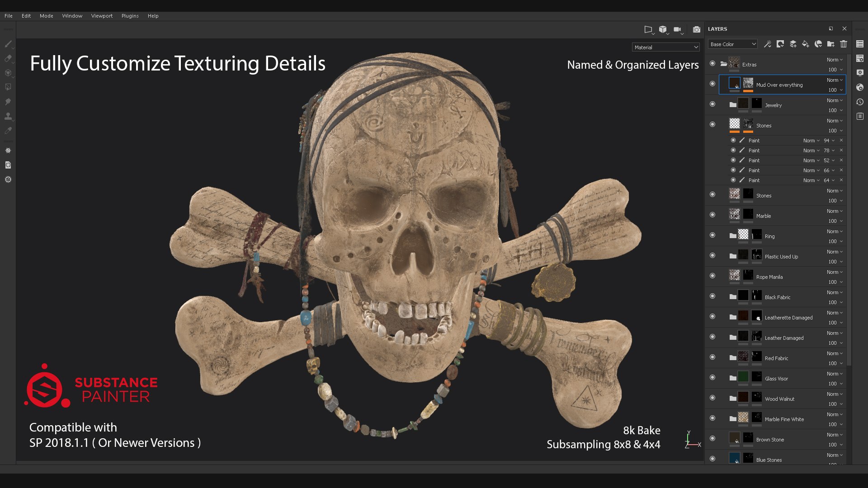Collapse the Extras folder
The width and height of the screenshot is (868, 488).
point(724,64)
